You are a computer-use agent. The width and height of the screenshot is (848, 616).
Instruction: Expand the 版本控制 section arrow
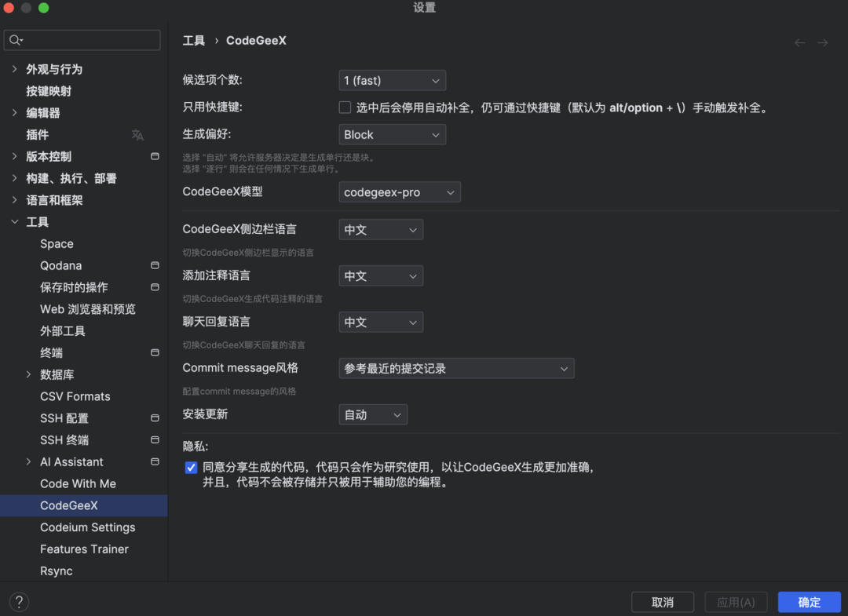pyautogui.click(x=15, y=156)
